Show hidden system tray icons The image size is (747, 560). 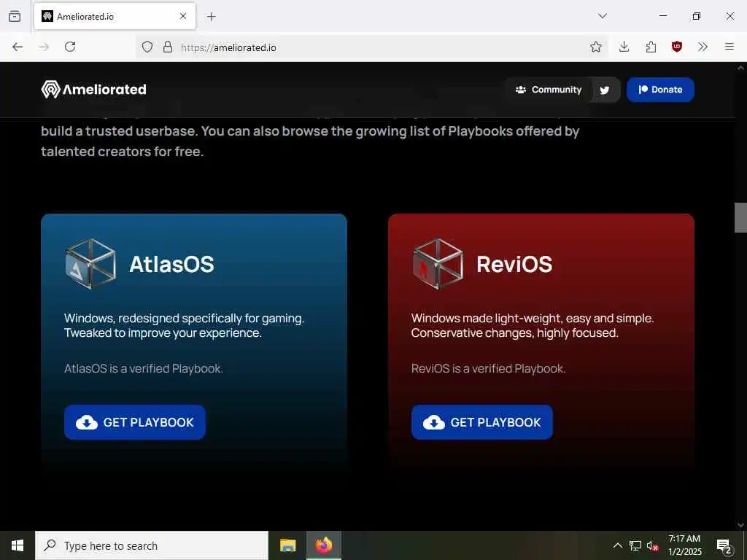click(617, 545)
